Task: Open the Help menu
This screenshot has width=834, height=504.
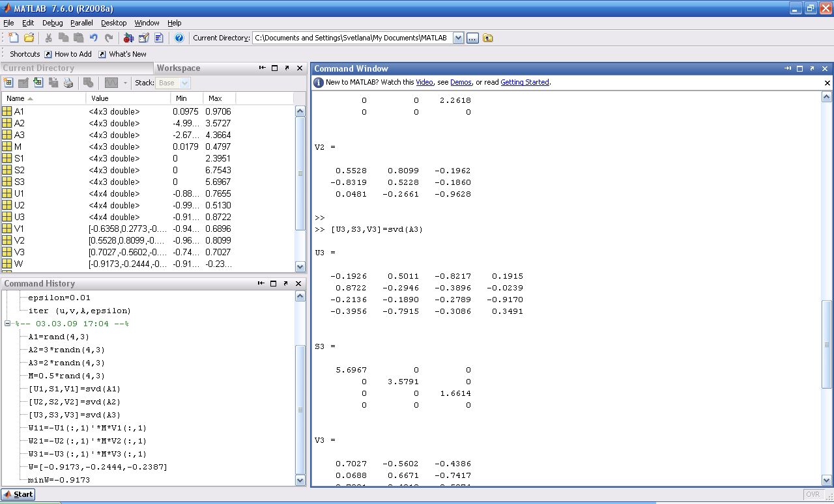Action: click(175, 23)
